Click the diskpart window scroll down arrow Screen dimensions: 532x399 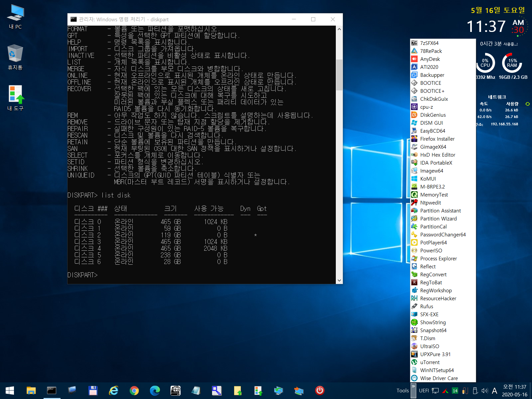click(339, 280)
